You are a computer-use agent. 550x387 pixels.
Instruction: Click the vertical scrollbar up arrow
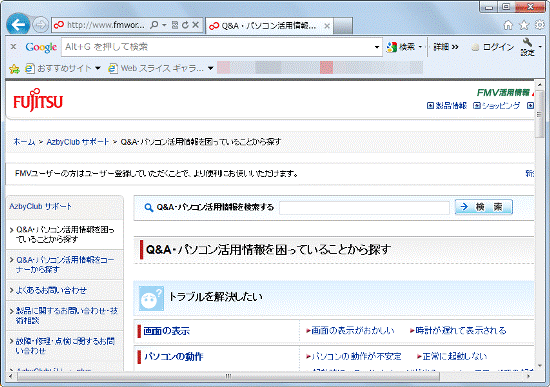(539, 85)
